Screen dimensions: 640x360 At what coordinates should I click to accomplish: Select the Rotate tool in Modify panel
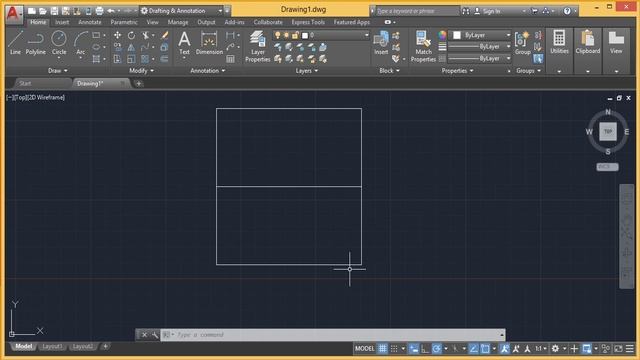131,36
